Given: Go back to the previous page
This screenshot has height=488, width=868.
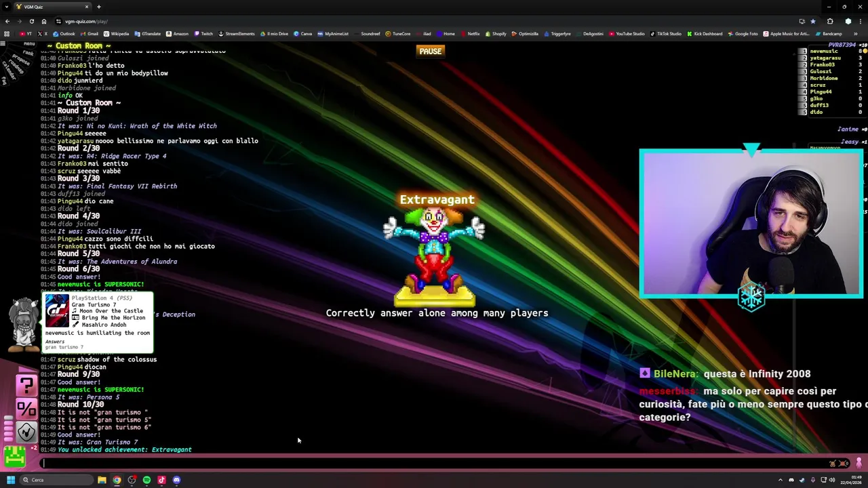Looking at the screenshot, I should [7, 21].
